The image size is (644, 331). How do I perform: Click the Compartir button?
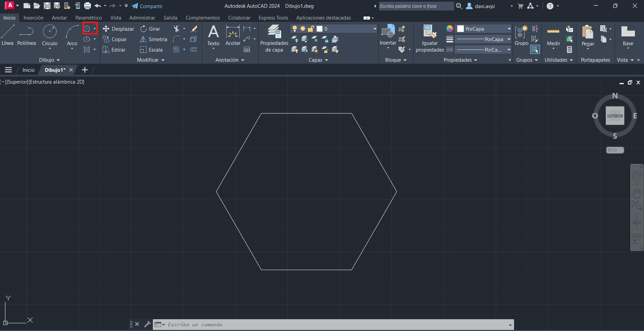point(147,6)
